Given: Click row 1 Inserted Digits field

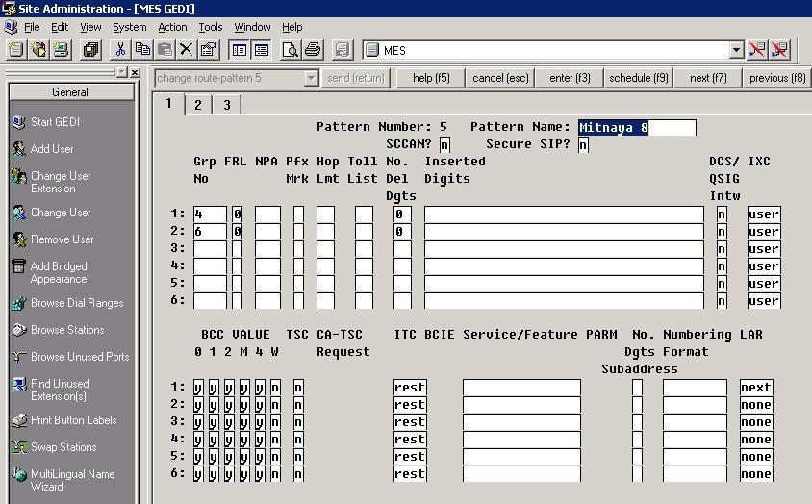Looking at the screenshot, I should [x=564, y=214].
